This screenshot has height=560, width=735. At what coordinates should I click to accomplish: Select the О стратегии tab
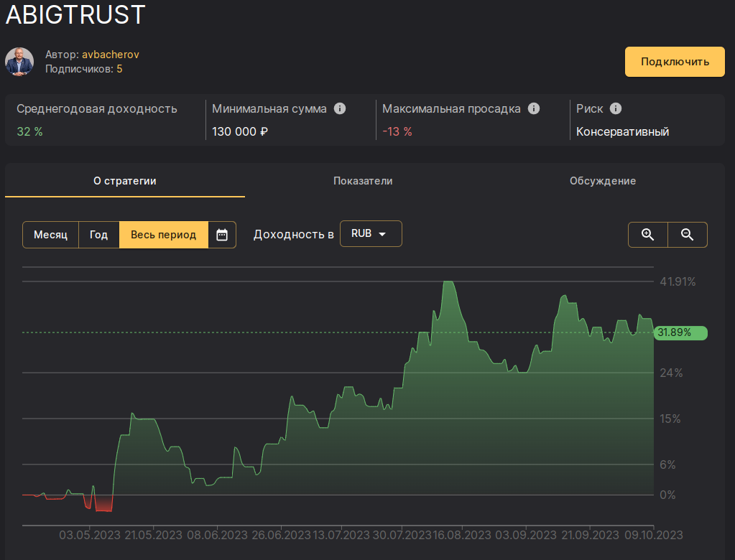pos(125,181)
